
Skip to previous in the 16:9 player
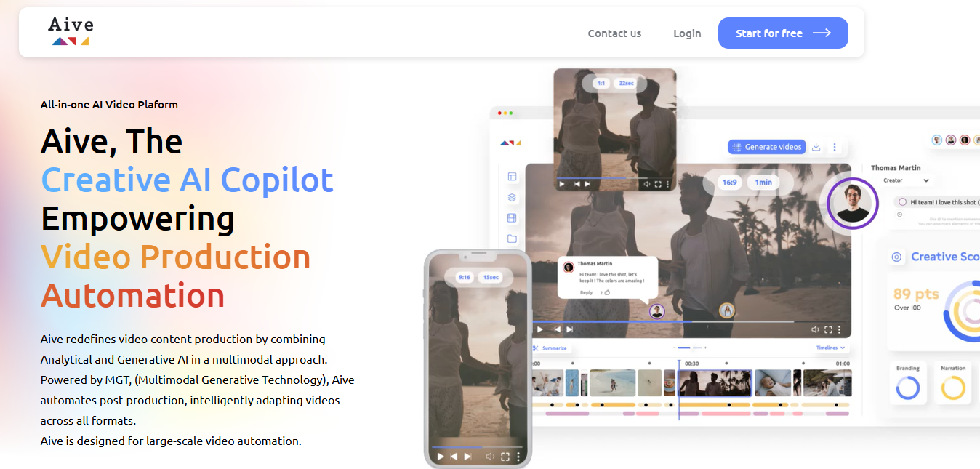[558, 329]
